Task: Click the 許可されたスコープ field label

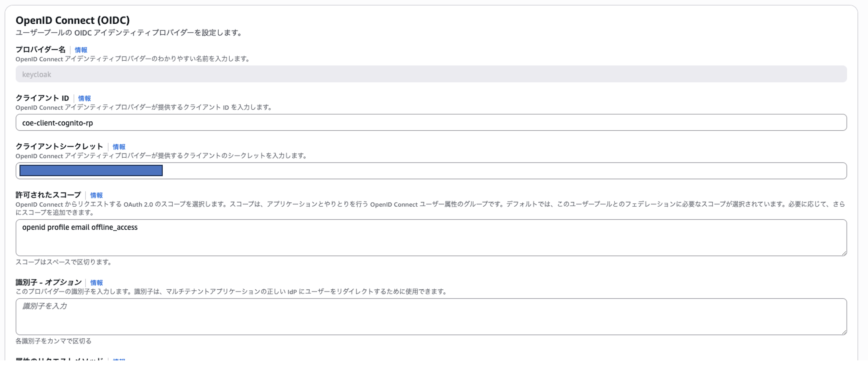Action: (48, 195)
